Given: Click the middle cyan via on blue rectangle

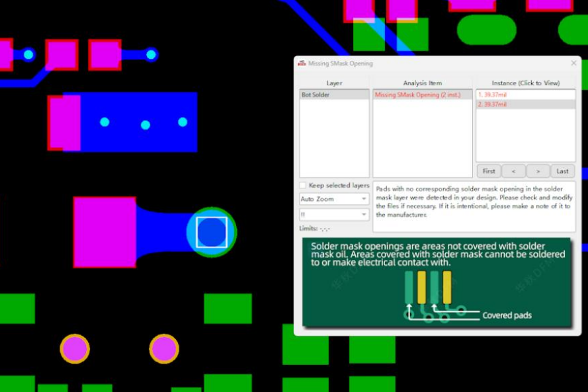Looking at the screenshot, I should pos(146,125).
